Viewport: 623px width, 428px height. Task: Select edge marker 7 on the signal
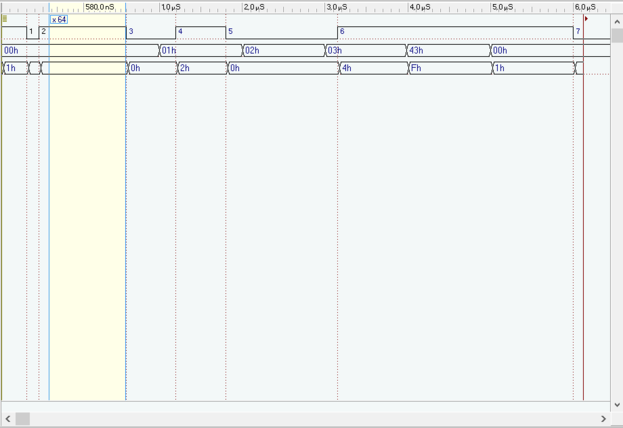[578, 31]
